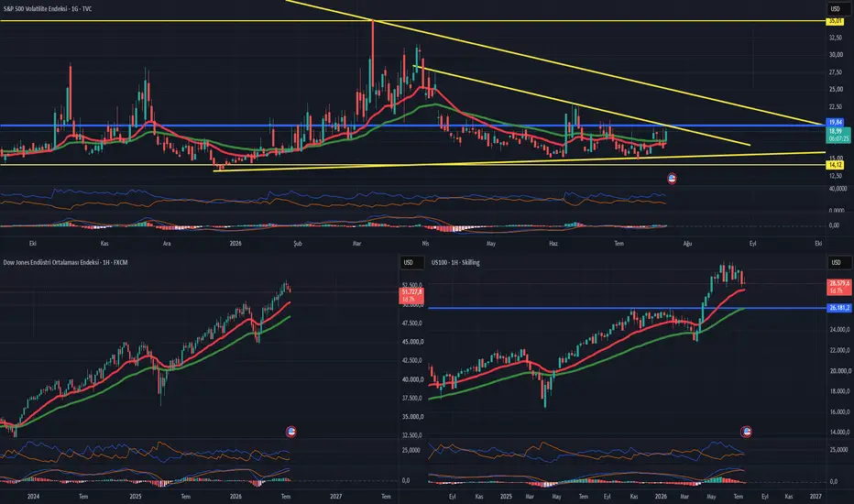Screen dimensions: 854x504
Task: Select the blue horizontal line on US100 chart
Action: point(627,309)
